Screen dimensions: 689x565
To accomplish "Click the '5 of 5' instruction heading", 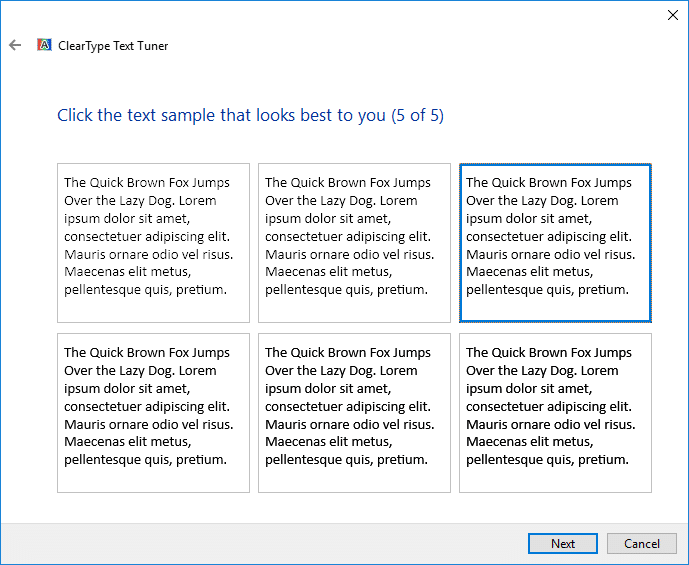I will pyautogui.click(x=250, y=116).
